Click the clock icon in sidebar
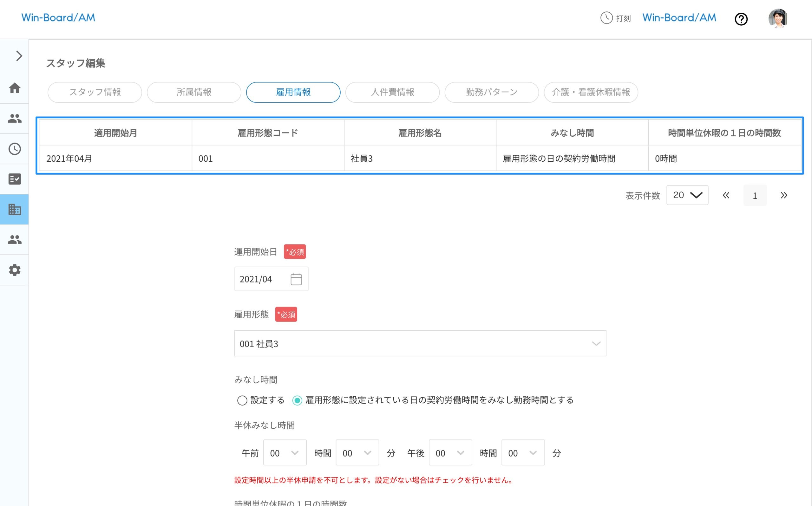 point(14,149)
